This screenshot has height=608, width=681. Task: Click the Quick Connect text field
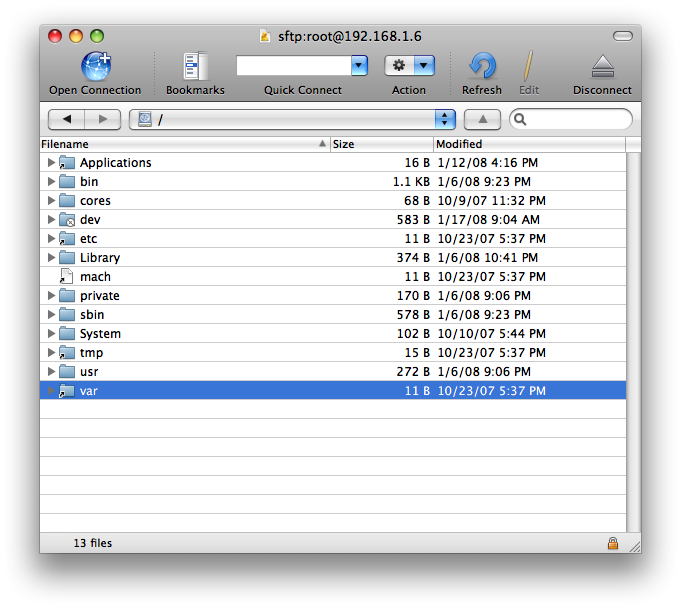coord(294,66)
